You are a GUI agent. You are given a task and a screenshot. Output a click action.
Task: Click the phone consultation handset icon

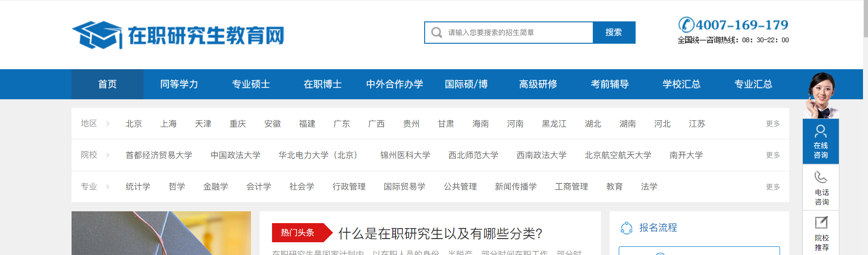[x=821, y=177]
